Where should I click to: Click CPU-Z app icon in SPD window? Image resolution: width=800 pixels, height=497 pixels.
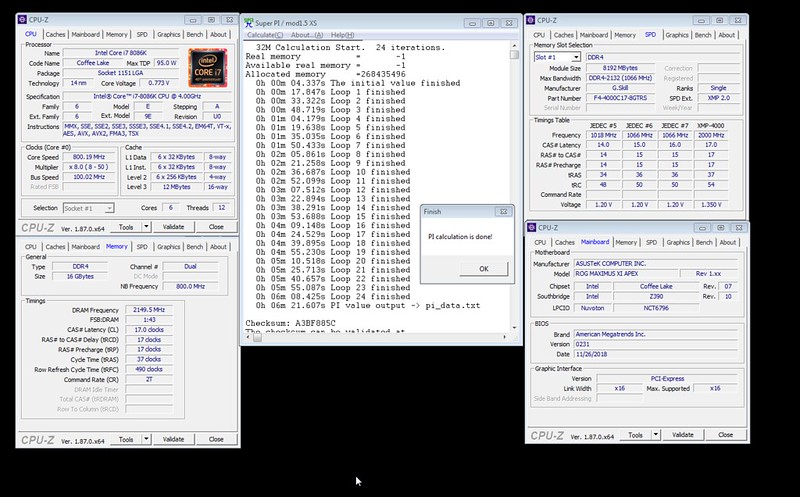click(x=531, y=20)
